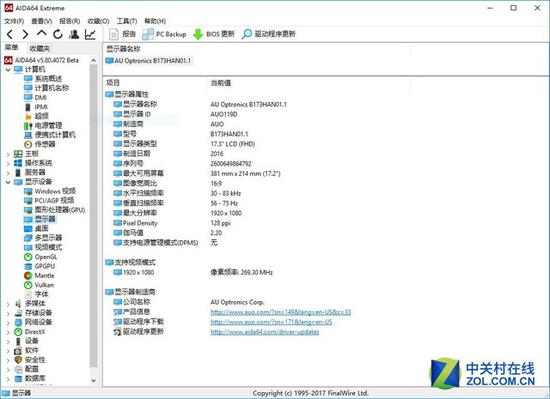Switch to the 收藏夹 tab
Screen dimensions: 550x399
point(40,48)
